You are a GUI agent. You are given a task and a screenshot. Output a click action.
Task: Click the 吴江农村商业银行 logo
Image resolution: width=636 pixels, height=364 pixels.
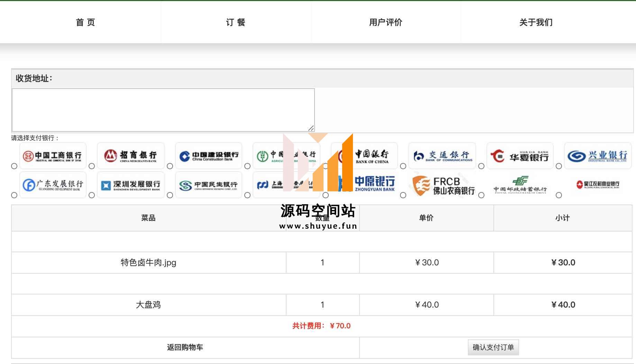click(x=598, y=185)
